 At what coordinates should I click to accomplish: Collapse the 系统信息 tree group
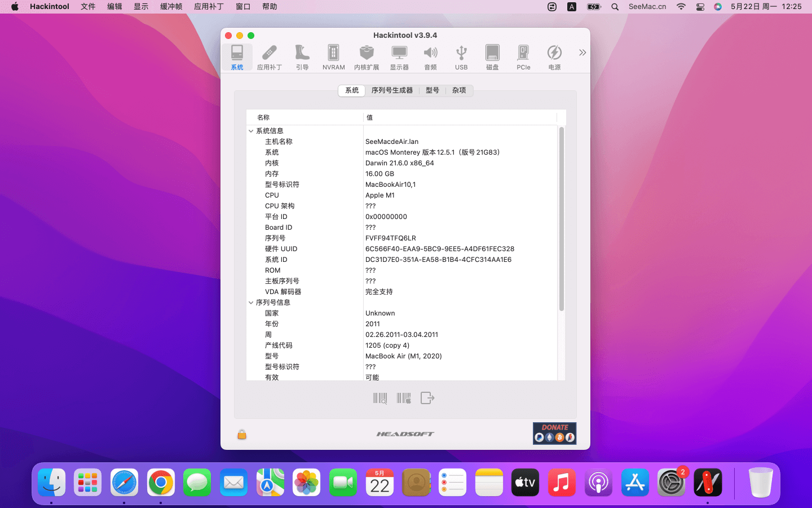point(251,131)
